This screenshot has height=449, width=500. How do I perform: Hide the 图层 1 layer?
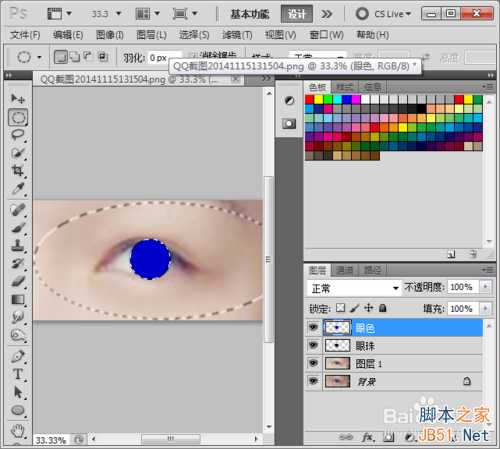tap(313, 363)
